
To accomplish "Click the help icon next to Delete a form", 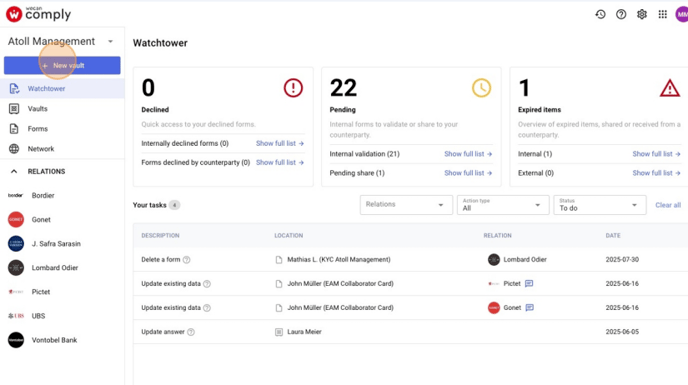I will pos(186,260).
